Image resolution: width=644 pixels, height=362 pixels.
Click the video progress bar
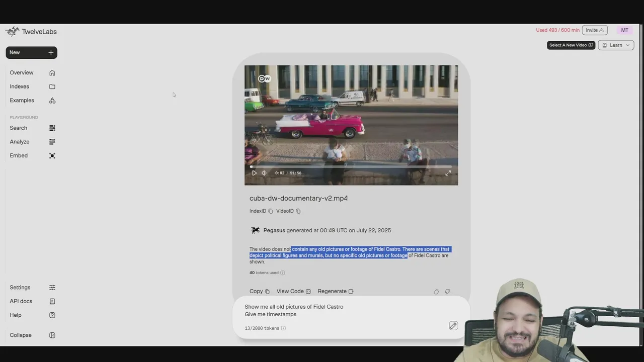351,166
